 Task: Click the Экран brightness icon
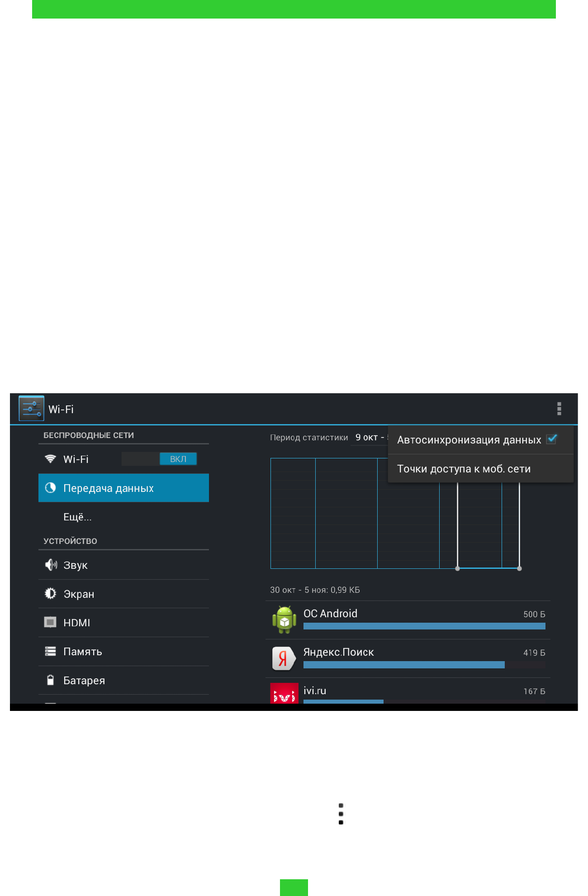point(50,593)
